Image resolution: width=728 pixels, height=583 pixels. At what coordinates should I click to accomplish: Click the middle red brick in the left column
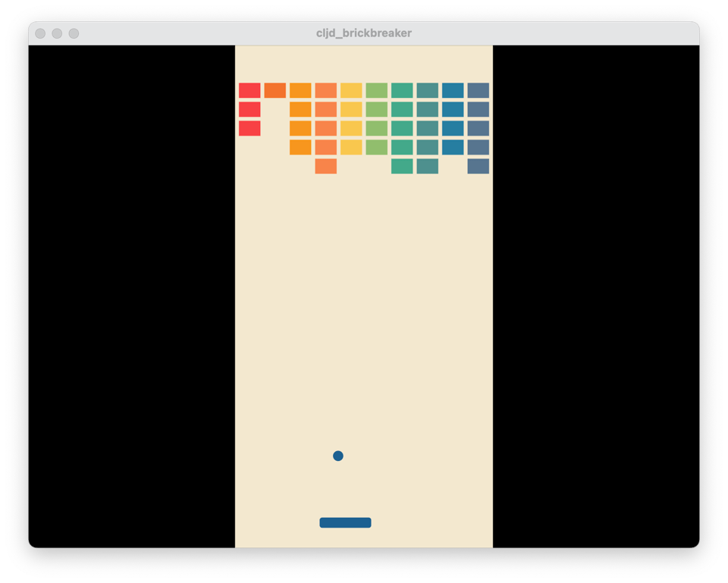pos(249,109)
